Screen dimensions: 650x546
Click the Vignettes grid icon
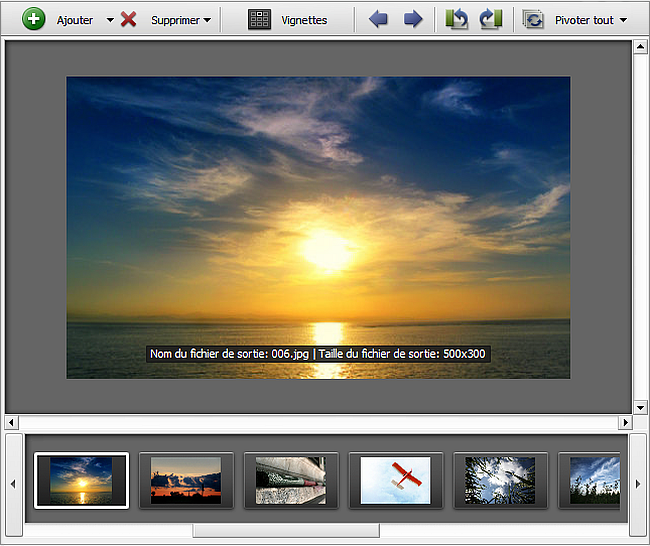260,19
